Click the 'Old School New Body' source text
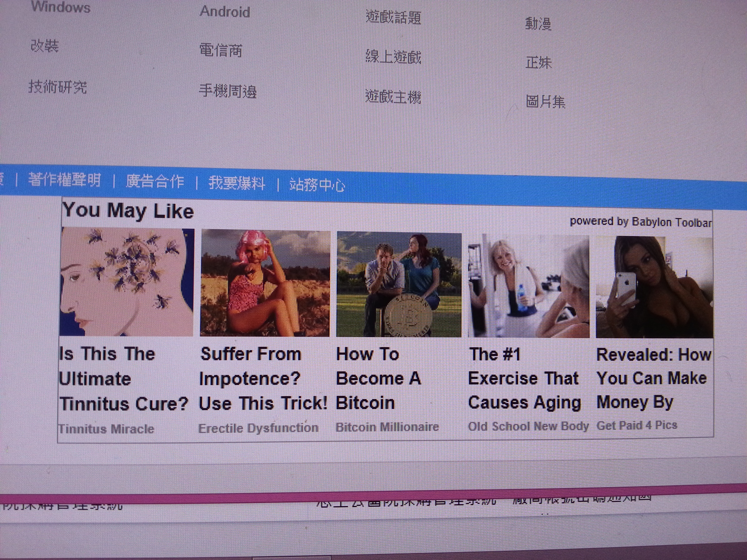The image size is (747, 560). pos(528,426)
